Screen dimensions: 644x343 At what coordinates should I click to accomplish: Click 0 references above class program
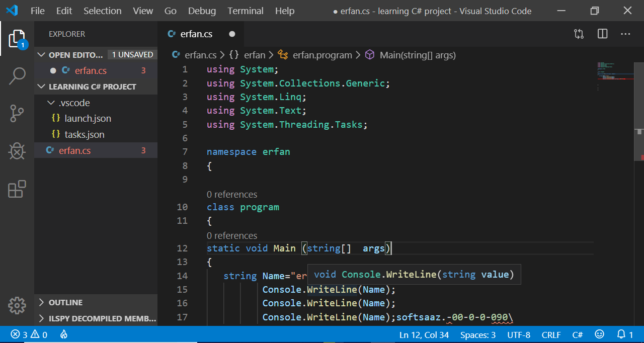tap(232, 194)
